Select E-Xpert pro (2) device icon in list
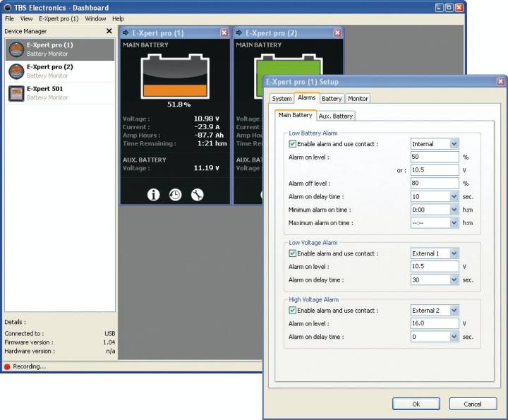The image size is (508, 420). [16, 71]
